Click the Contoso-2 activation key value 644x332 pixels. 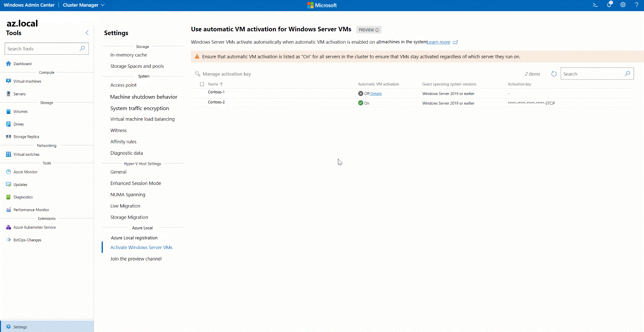tap(531, 103)
